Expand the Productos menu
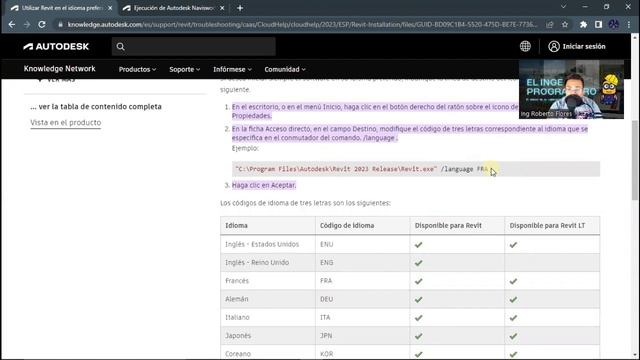 coord(137,69)
